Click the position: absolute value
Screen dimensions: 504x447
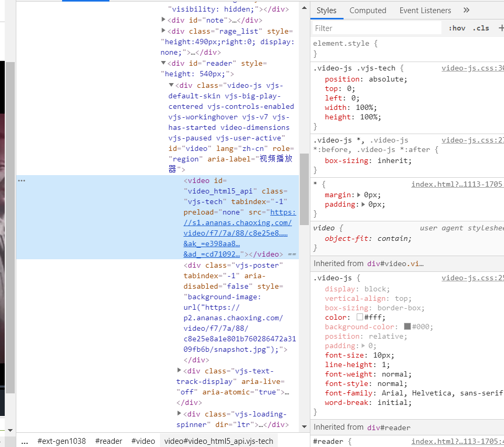coord(388,79)
